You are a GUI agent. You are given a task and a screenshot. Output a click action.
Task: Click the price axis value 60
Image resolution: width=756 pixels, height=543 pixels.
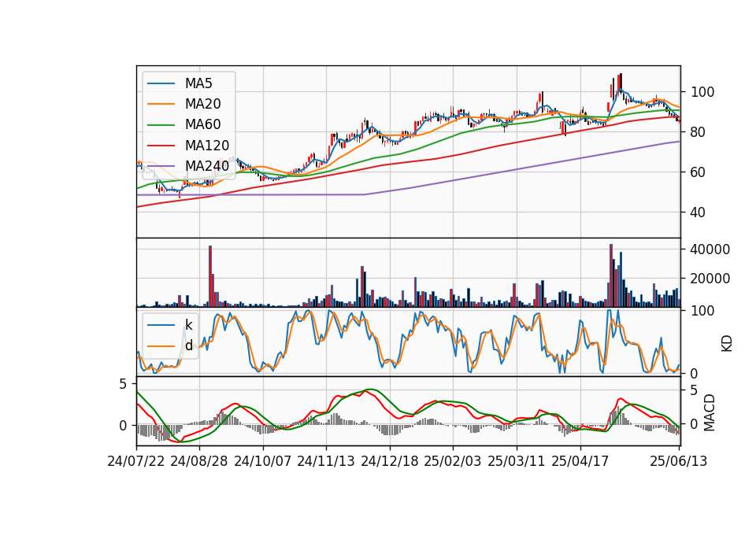[x=699, y=172]
